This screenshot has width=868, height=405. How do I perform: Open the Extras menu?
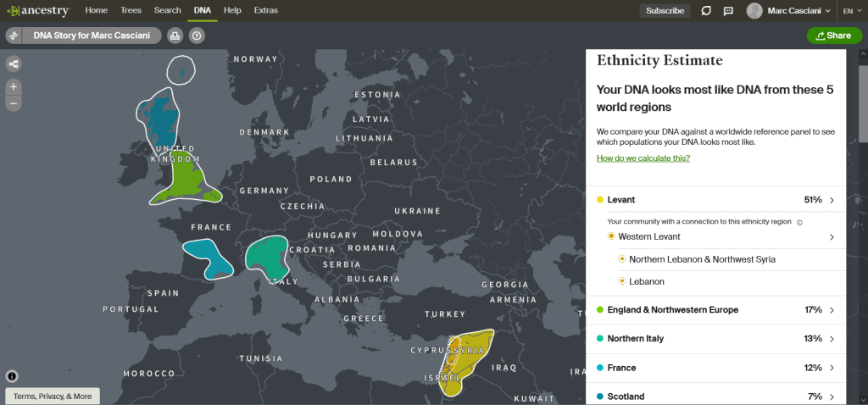(x=265, y=10)
